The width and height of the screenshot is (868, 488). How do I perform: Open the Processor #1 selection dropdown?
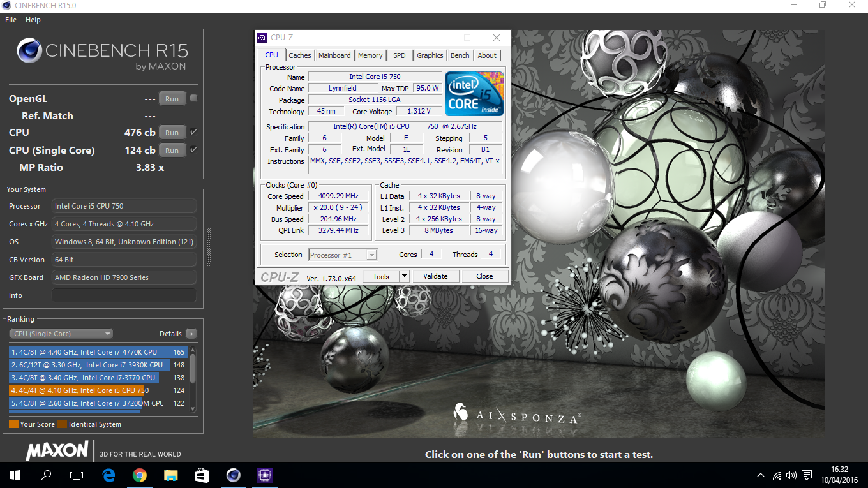pyautogui.click(x=343, y=255)
